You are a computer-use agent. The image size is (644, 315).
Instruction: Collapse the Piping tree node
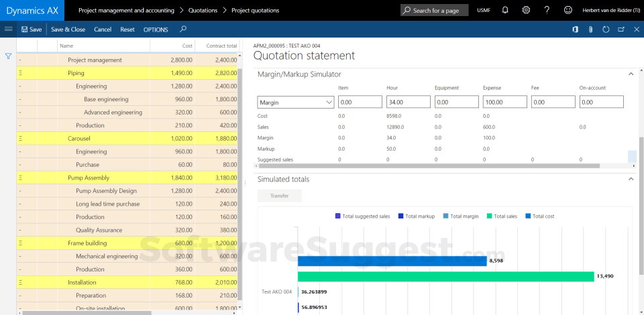click(20, 73)
